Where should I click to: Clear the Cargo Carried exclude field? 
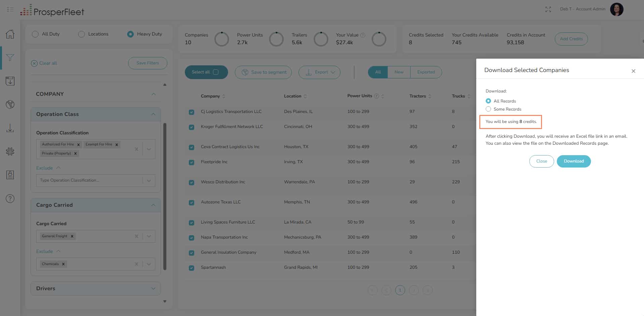tap(136, 264)
